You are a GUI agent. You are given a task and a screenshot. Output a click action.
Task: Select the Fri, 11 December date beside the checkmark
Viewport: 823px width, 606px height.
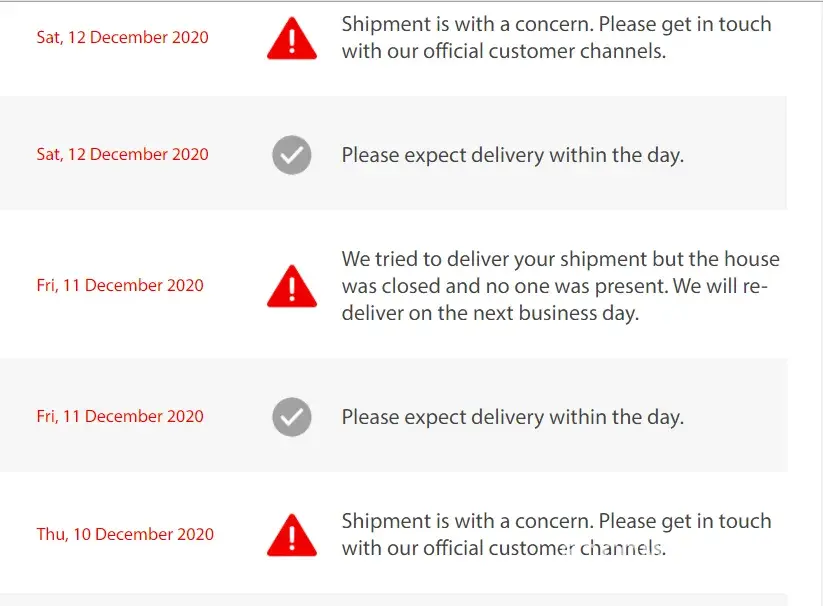coord(120,416)
